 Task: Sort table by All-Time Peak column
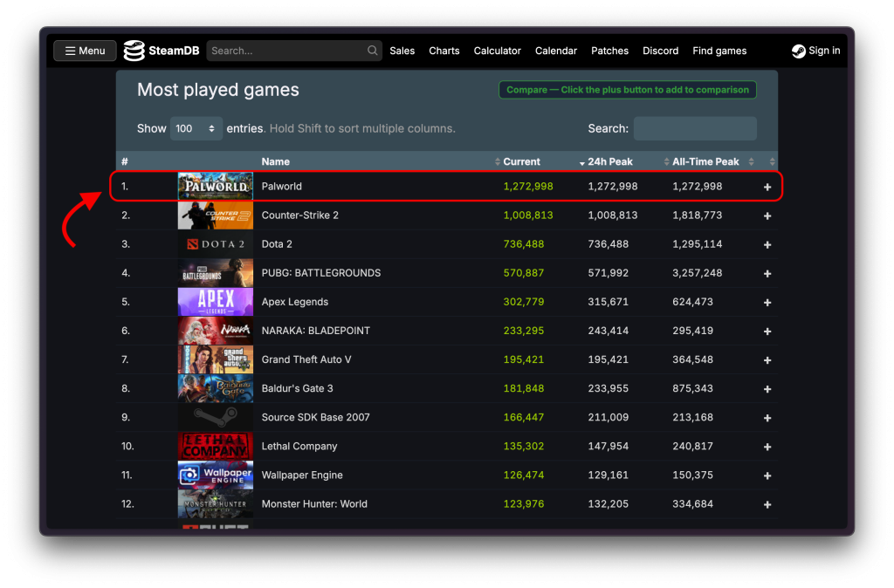tap(705, 161)
